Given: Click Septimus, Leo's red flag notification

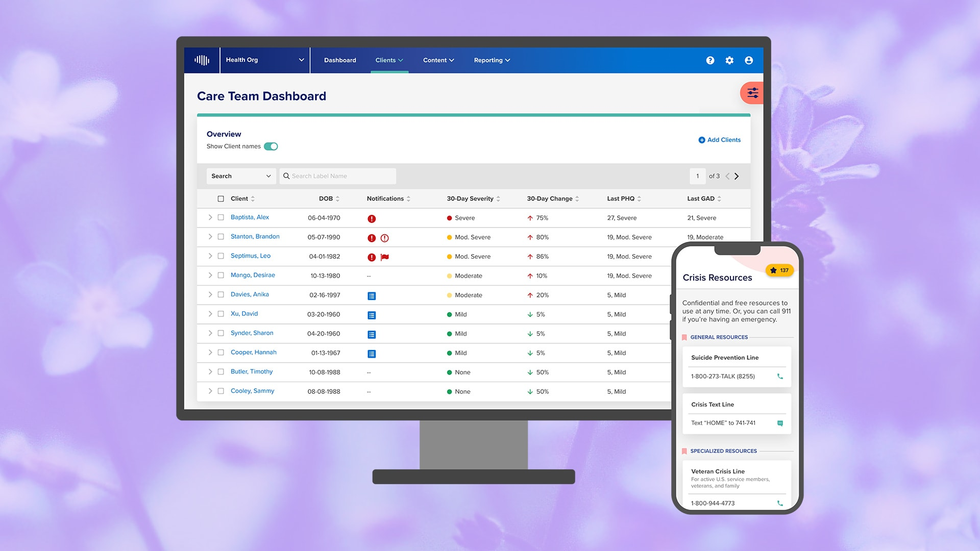Looking at the screenshot, I should coord(385,257).
